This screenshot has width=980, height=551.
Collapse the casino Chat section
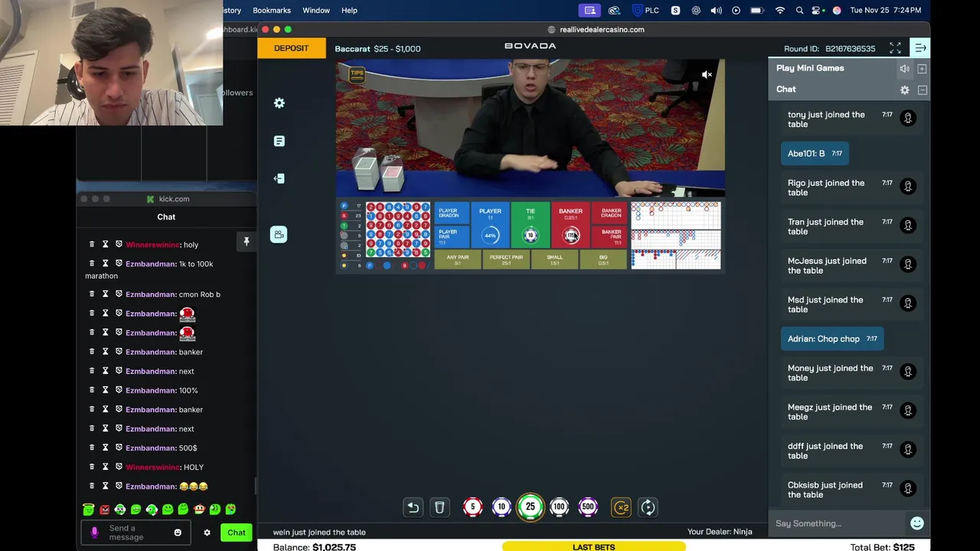coord(922,90)
